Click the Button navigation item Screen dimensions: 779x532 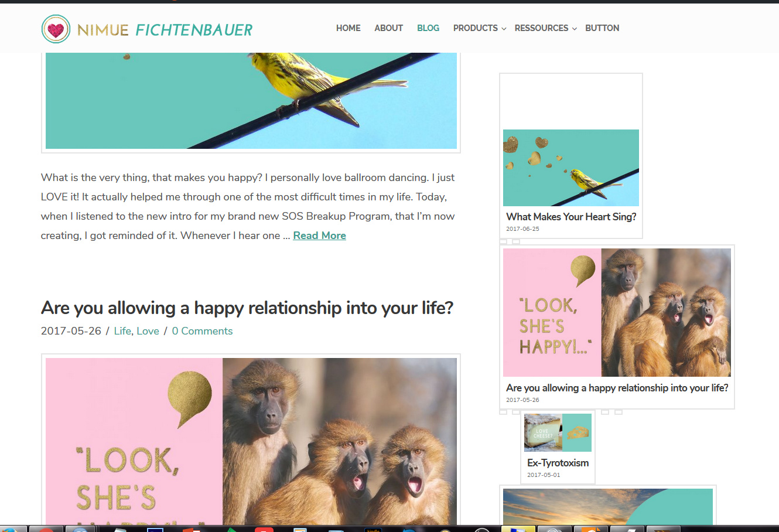(x=602, y=28)
